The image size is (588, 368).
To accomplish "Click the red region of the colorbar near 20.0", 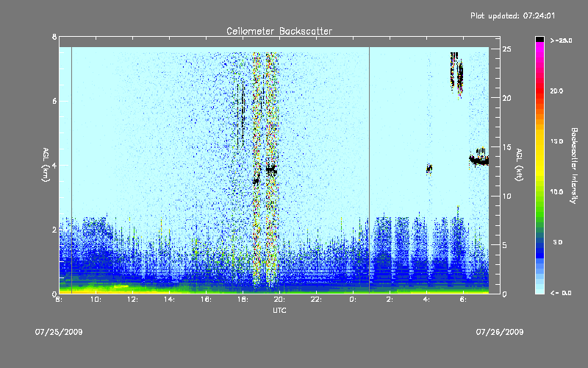I will [x=539, y=91].
